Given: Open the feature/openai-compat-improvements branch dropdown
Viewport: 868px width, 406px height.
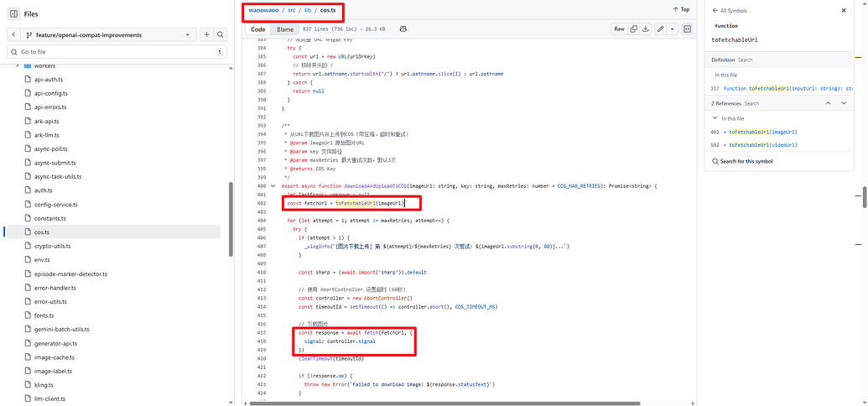Looking at the screenshot, I should (109, 35).
